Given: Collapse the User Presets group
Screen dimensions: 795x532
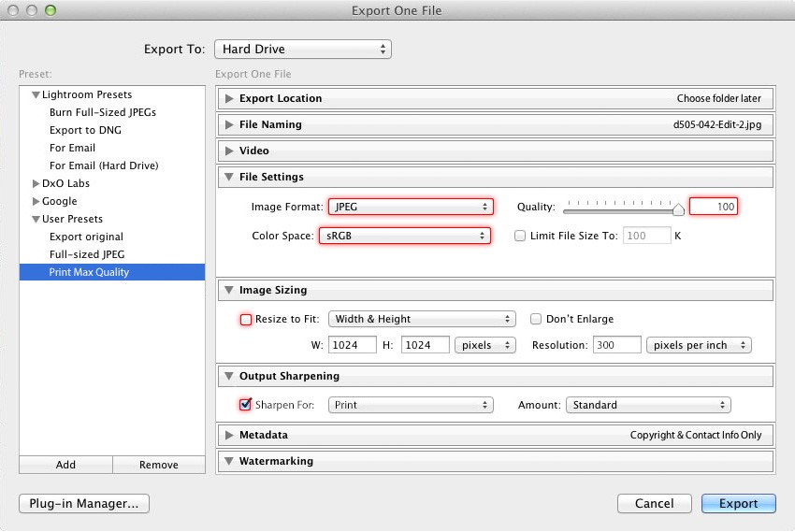Looking at the screenshot, I should coord(36,219).
